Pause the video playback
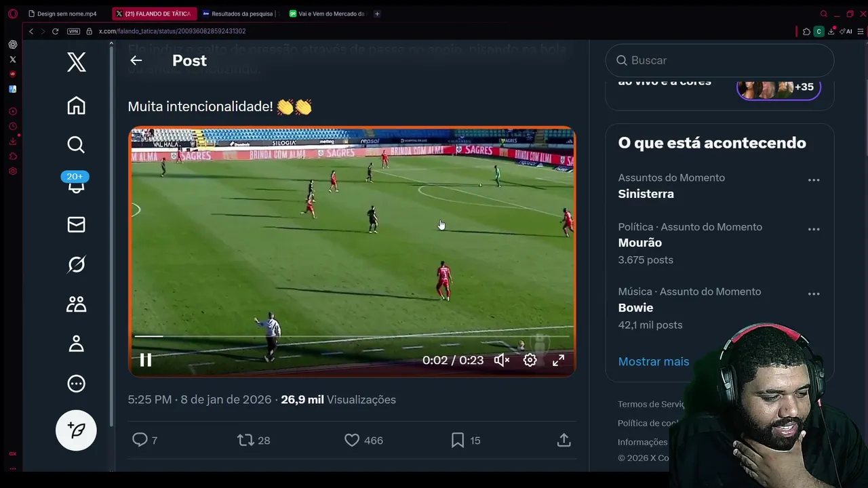 [146, 360]
